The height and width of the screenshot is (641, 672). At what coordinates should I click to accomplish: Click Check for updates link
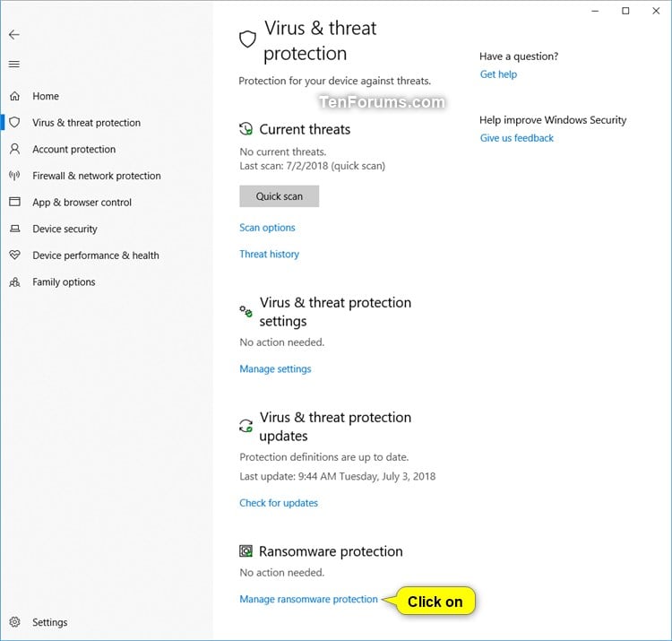point(279,503)
